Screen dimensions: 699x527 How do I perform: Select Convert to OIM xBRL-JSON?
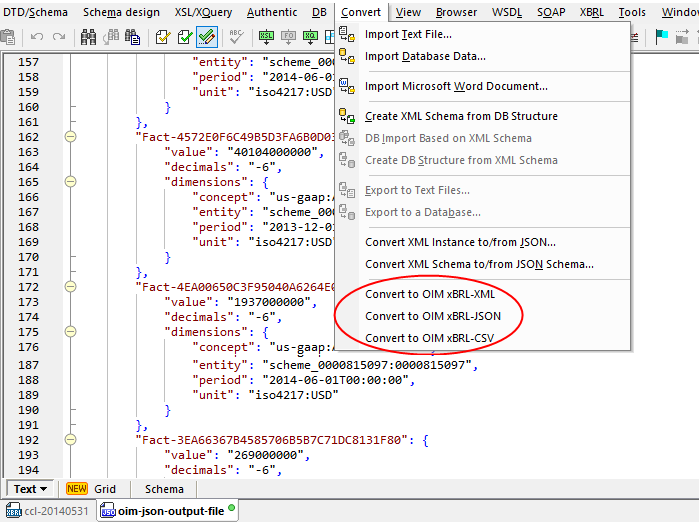click(x=432, y=316)
